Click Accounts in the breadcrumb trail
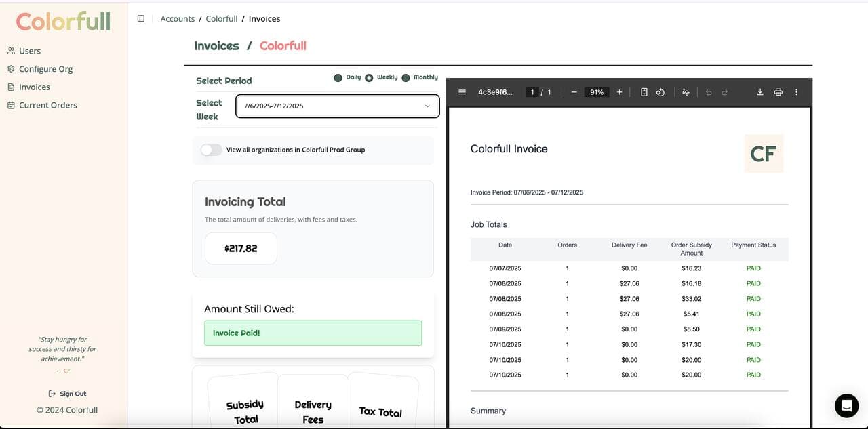The width and height of the screenshot is (868, 429). pyautogui.click(x=177, y=18)
